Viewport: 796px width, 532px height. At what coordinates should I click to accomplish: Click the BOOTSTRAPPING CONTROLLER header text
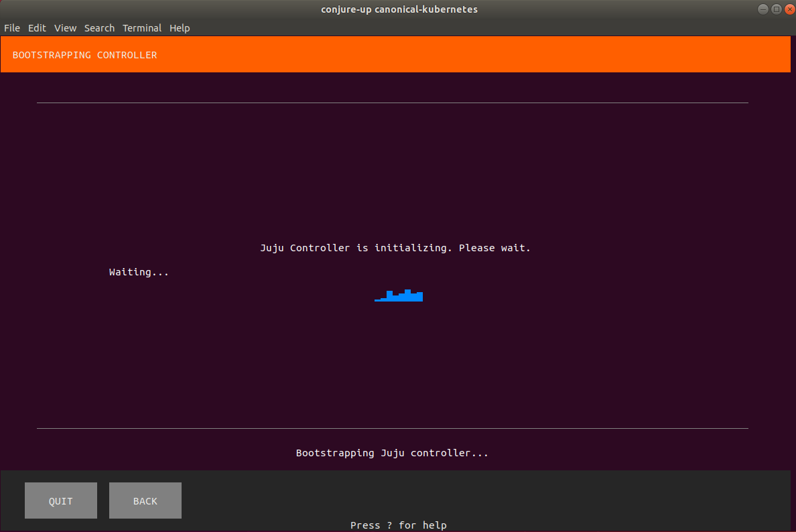85,55
